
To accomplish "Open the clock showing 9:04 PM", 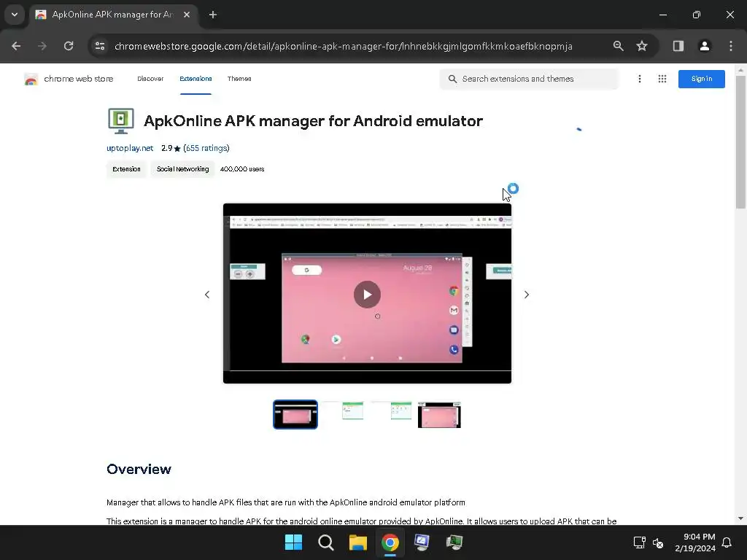I will coord(694,542).
